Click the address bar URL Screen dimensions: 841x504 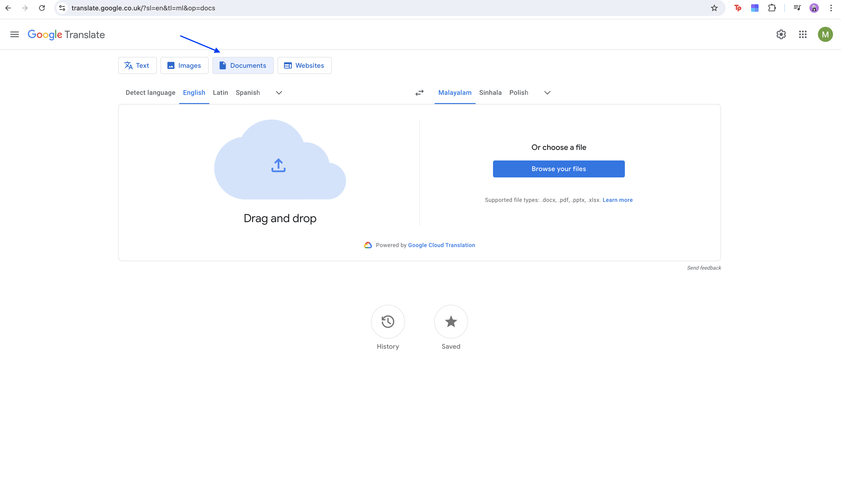click(x=143, y=8)
